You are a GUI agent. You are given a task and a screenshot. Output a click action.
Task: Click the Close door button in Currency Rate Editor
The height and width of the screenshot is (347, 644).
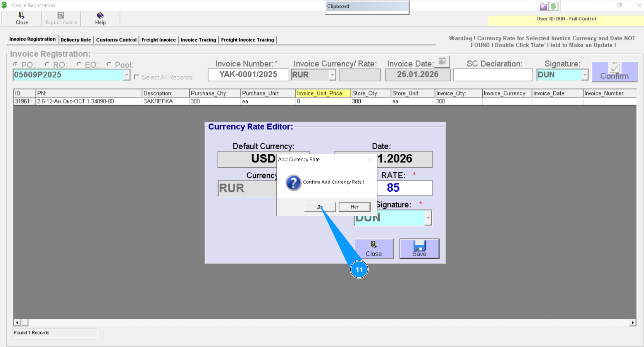(x=374, y=248)
